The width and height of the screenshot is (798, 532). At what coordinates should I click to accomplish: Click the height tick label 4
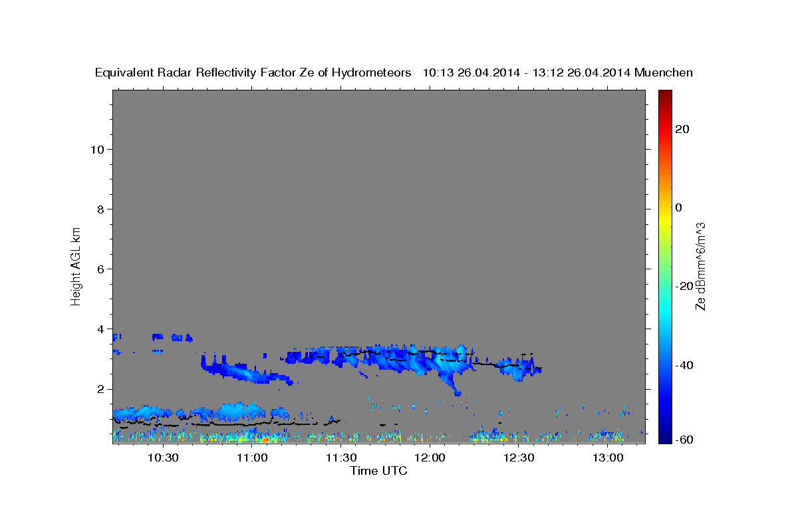[x=101, y=329]
